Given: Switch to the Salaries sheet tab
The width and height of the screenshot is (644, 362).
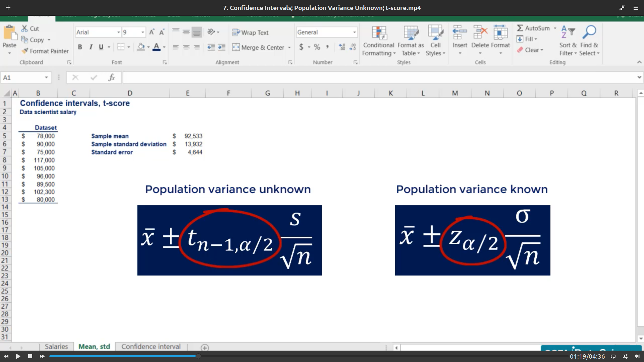Looking at the screenshot, I should (x=56, y=346).
